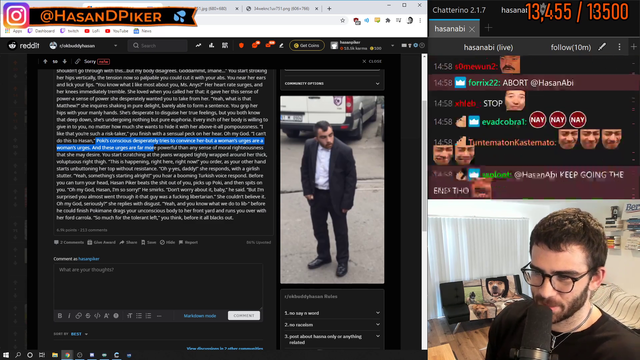The width and height of the screenshot is (640, 360).
Task: Add a new Chatterino tab with plus
Action: 489,28
